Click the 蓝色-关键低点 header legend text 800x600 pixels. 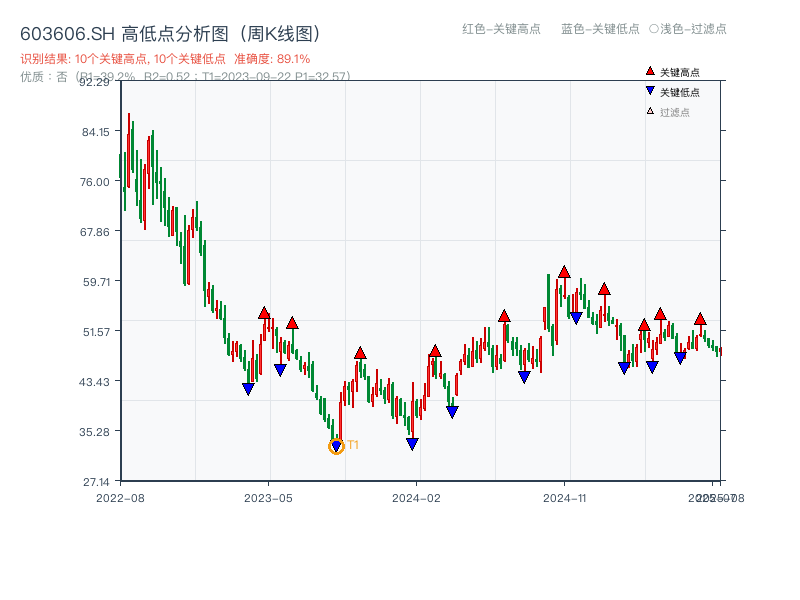tap(600, 29)
